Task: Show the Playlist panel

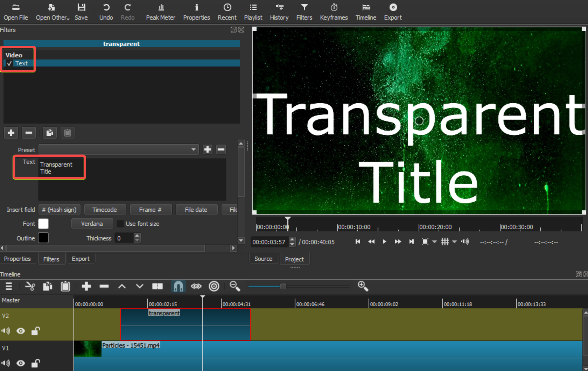Action: point(253,12)
